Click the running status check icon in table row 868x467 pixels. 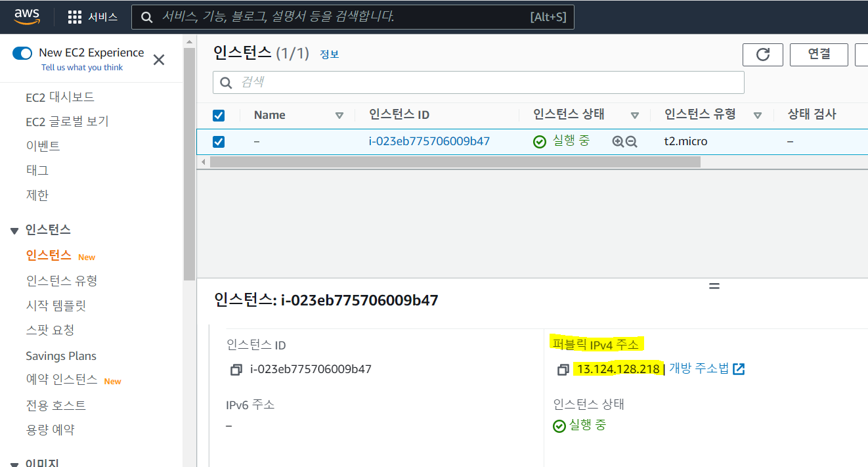coord(540,141)
